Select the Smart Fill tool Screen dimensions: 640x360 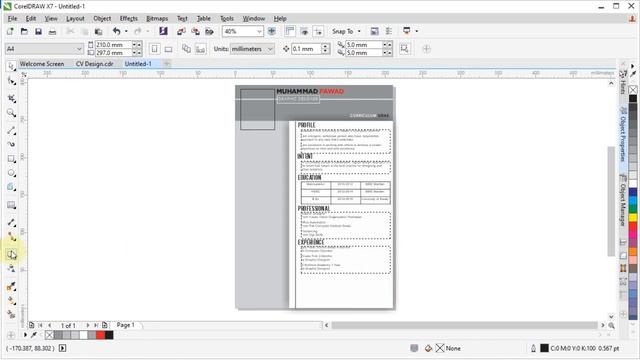pyautogui.click(x=11, y=315)
